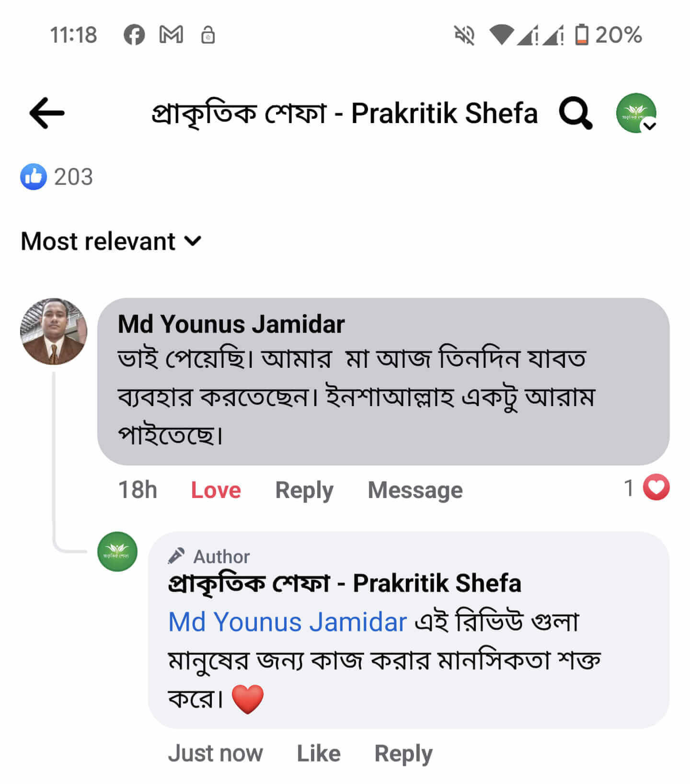Tap the blue thumbs-up reaction icon

pos(34,177)
